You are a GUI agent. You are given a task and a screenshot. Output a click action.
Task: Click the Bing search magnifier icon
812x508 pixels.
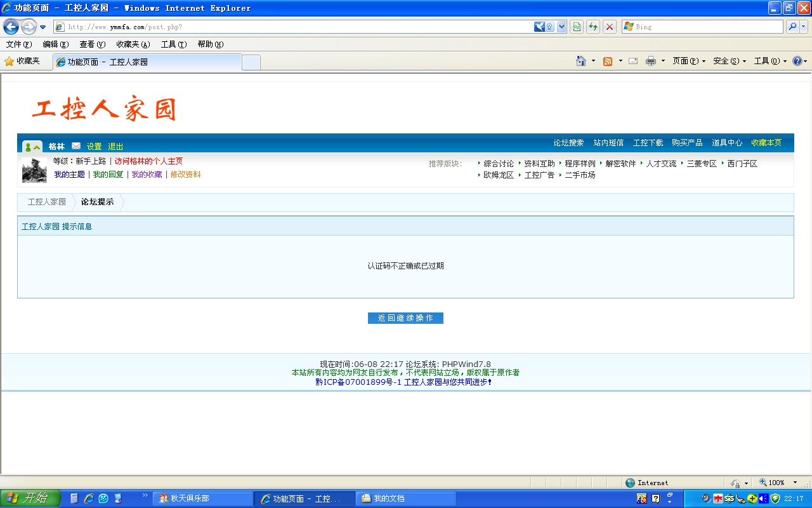tap(792, 27)
